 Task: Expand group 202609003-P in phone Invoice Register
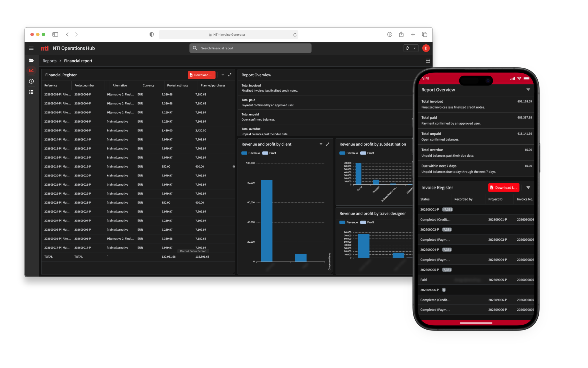click(x=476, y=230)
